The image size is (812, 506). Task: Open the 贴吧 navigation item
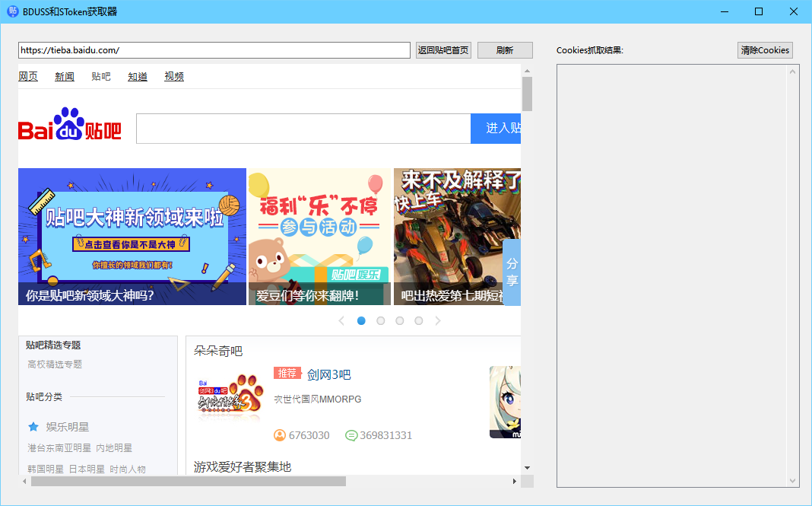pos(101,76)
